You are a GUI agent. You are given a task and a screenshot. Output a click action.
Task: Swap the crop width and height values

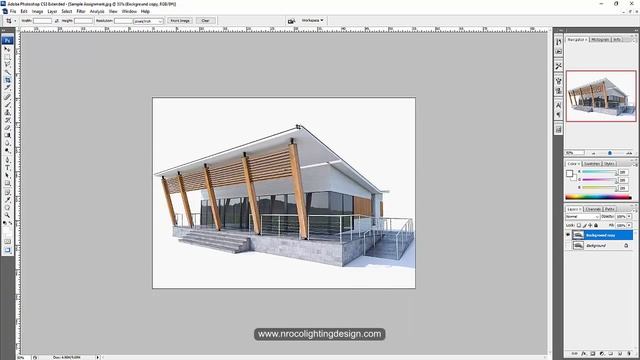click(x=56, y=20)
